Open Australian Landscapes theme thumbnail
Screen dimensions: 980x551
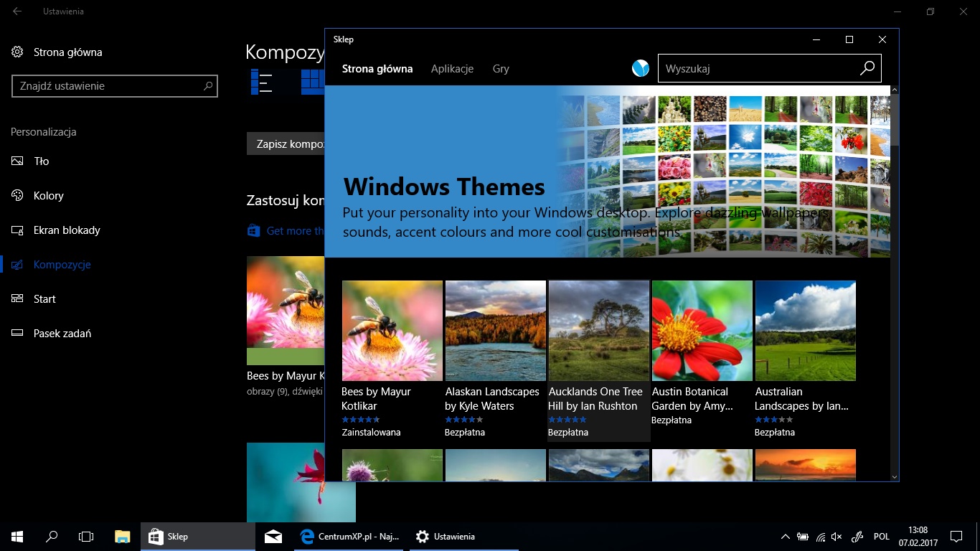pyautogui.click(x=806, y=331)
